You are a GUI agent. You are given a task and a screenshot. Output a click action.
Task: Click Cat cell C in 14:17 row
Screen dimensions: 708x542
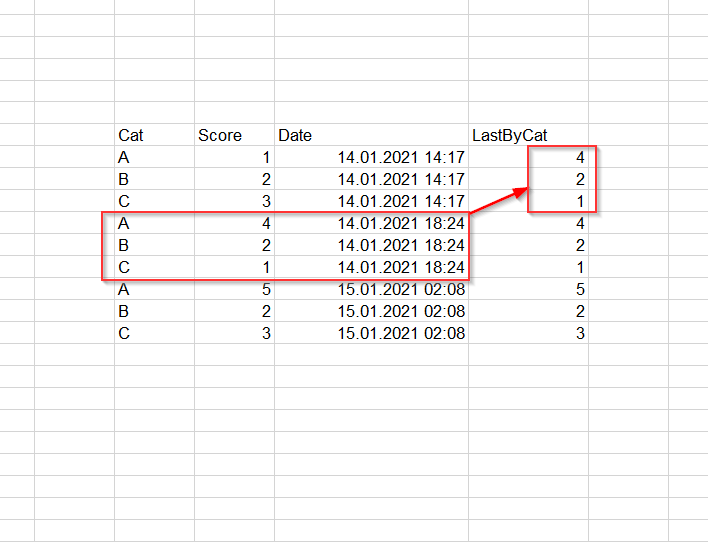click(x=154, y=201)
